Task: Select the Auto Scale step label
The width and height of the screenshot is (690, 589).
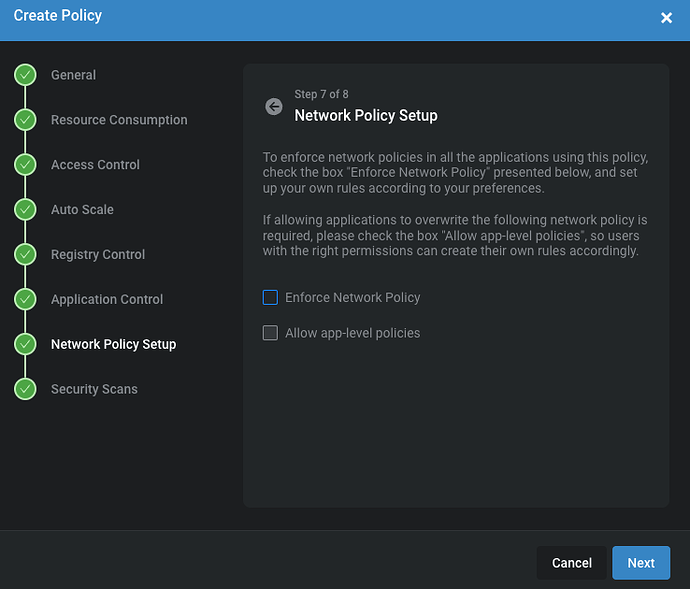Action: (x=82, y=210)
